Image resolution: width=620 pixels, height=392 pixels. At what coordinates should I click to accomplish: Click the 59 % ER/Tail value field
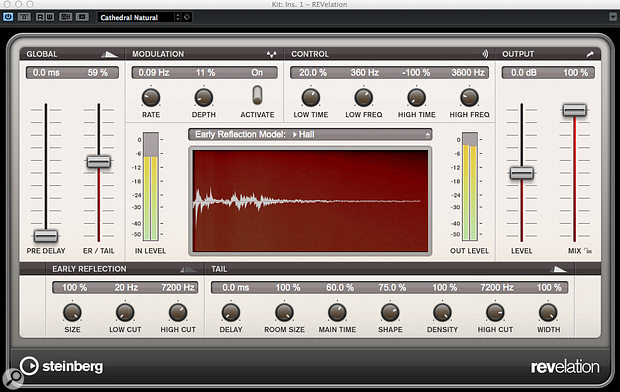pos(98,73)
